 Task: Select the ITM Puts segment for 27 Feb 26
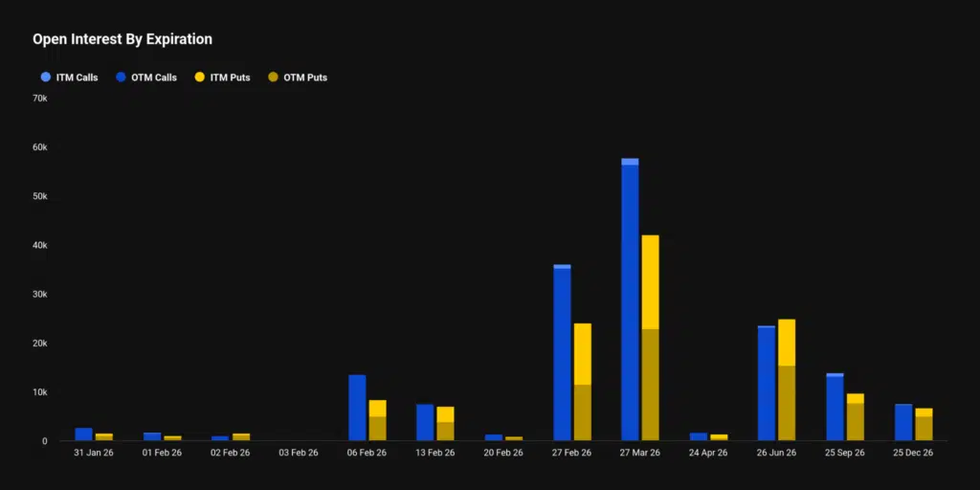(582, 354)
